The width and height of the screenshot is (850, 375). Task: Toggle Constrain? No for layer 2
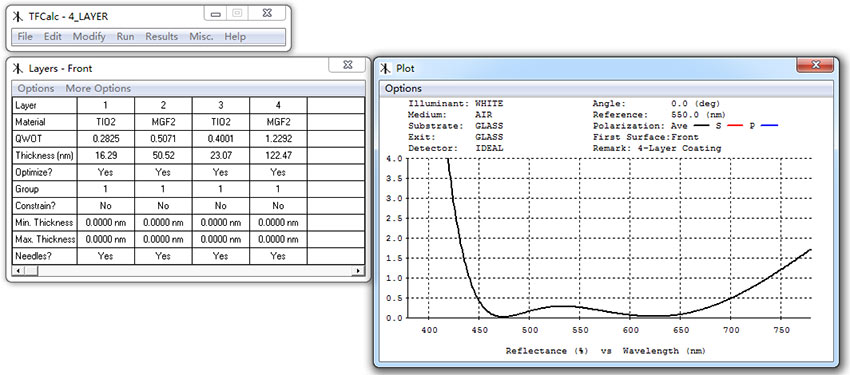(163, 206)
